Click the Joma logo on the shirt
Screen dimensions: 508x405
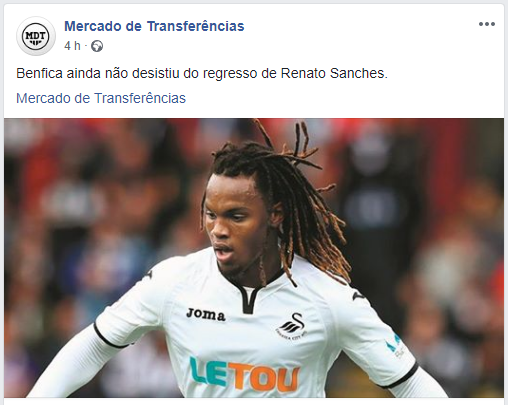point(206,314)
